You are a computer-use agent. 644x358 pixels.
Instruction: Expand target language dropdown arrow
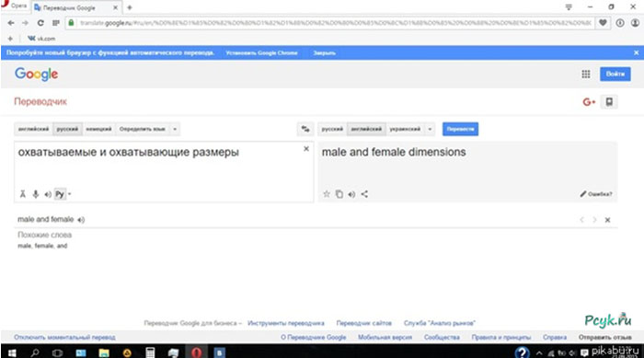click(430, 129)
